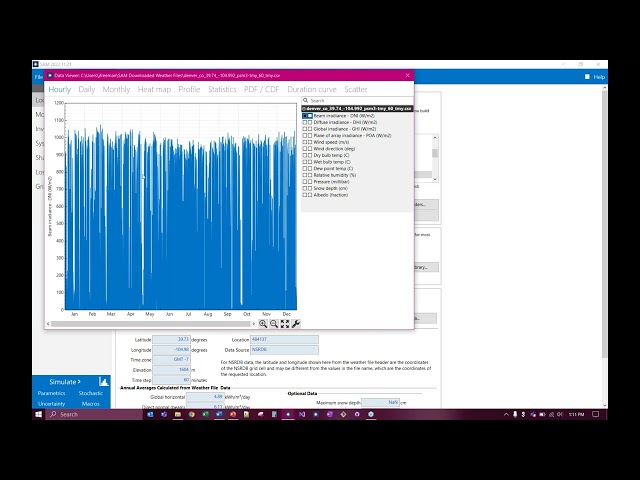Enable left-axis checkbox for Diffuse irradiance DHI
The width and height of the screenshot is (640, 480).
pos(304,122)
